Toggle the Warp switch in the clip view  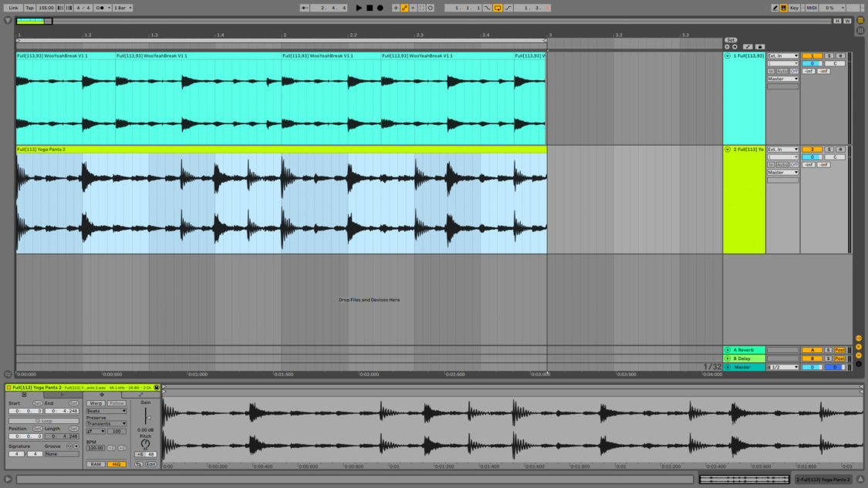click(x=96, y=403)
